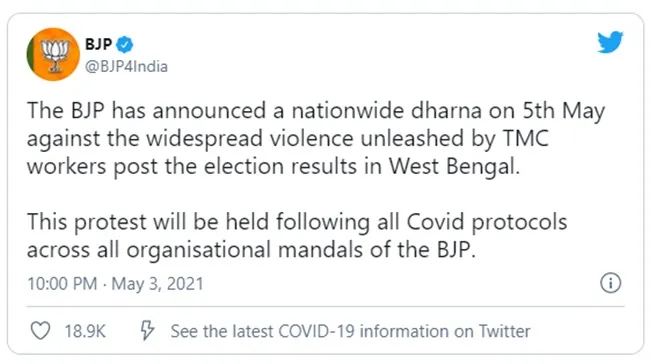Click the tweet paragraph about nationwide dharna
Screen dimensions: 670x364
(316, 138)
